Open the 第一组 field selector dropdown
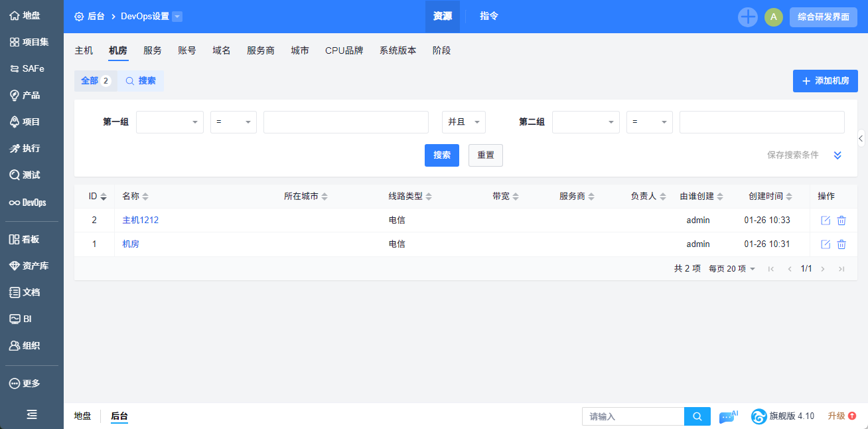The image size is (868, 429). [x=170, y=122]
